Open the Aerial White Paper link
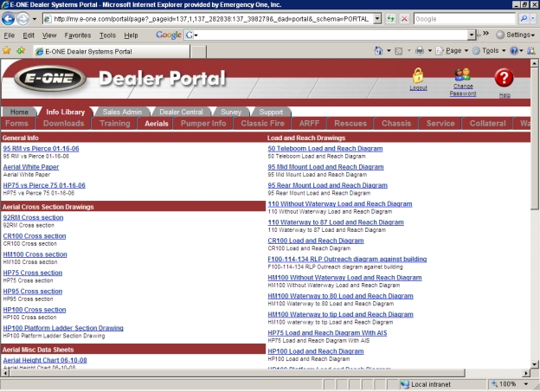 31,167
